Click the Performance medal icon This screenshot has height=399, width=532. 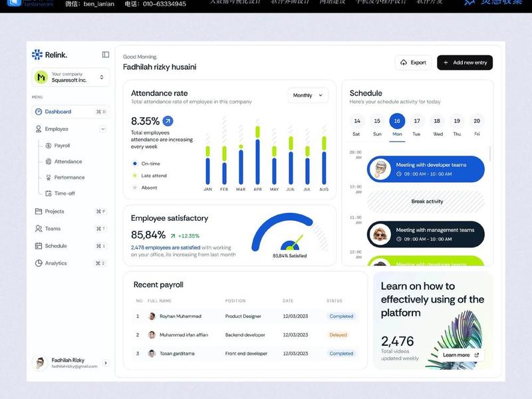[x=49, y=178]
